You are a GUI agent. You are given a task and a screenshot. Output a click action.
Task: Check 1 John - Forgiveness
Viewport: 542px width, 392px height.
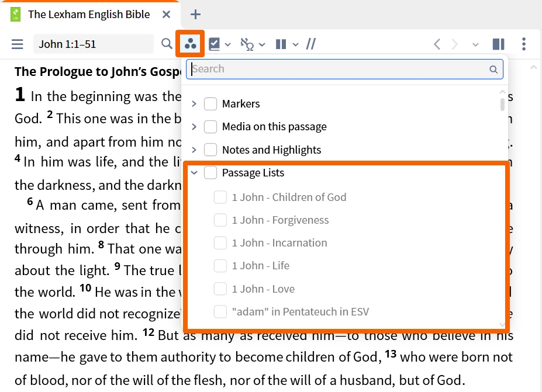click(x=220, y=220)
